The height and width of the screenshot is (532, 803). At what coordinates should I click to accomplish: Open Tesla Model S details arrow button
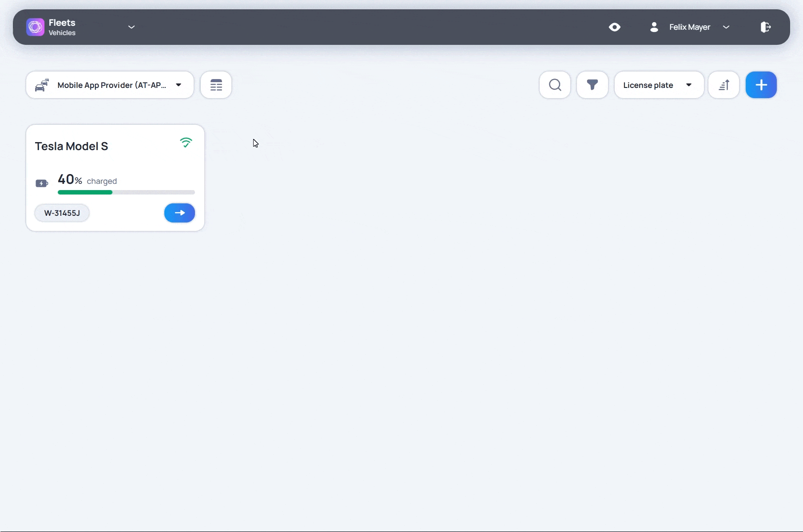tap(179, 213)
